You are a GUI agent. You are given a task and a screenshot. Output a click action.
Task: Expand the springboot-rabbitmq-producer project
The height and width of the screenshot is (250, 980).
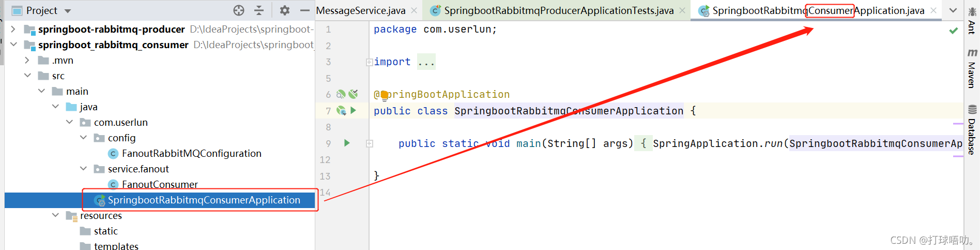click(13, 29)
